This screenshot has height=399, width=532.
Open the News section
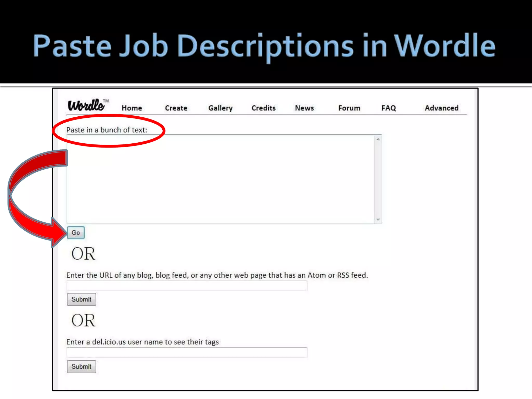click(304, 108)
